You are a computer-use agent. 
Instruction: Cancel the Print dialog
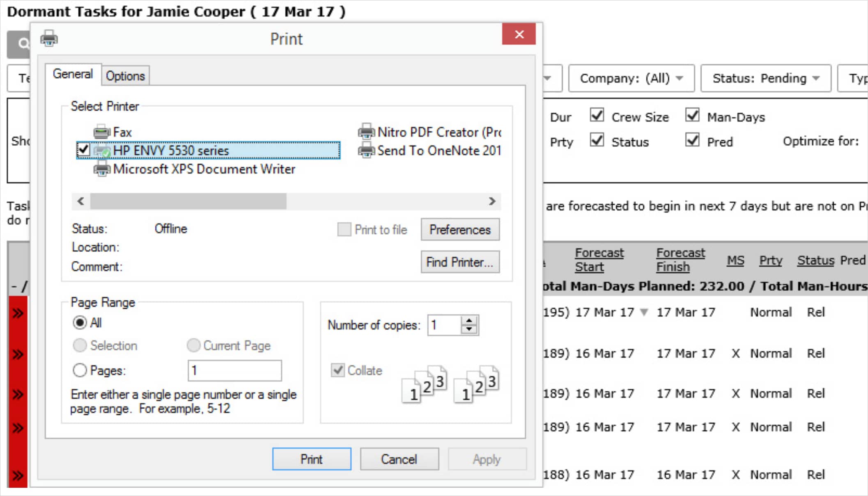(399, 459)
